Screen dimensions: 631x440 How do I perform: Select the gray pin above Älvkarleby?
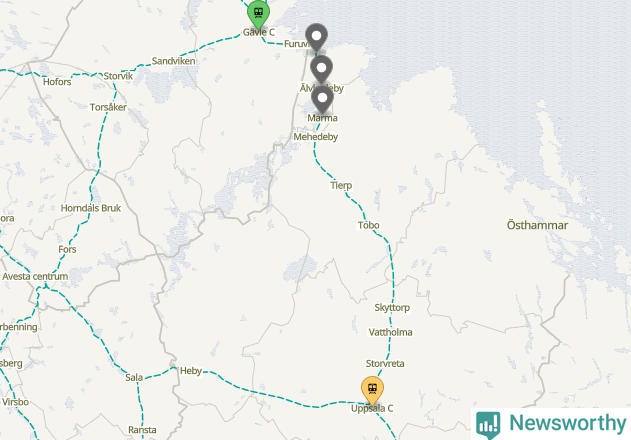tap(321, 69)
